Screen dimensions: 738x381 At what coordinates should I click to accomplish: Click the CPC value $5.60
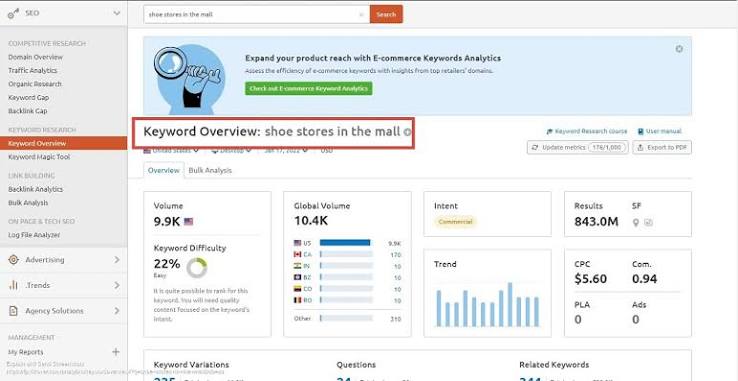pyautogui.click(x=590, y=279)
